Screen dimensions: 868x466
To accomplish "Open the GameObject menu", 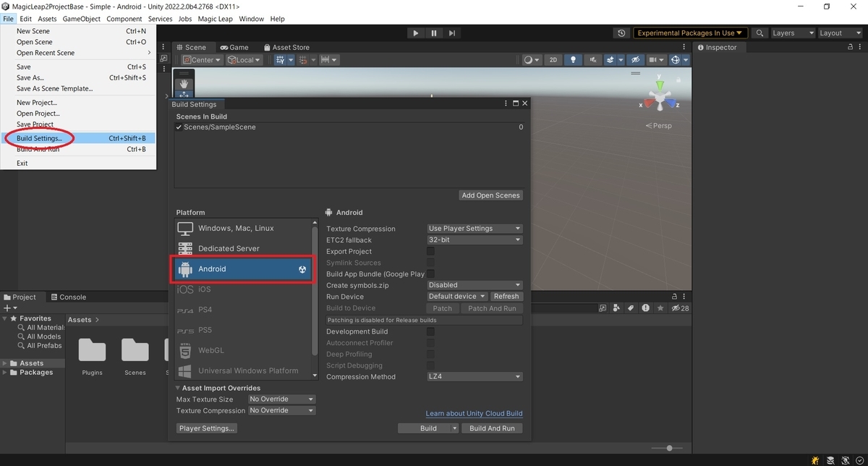I will click(81, 19).
